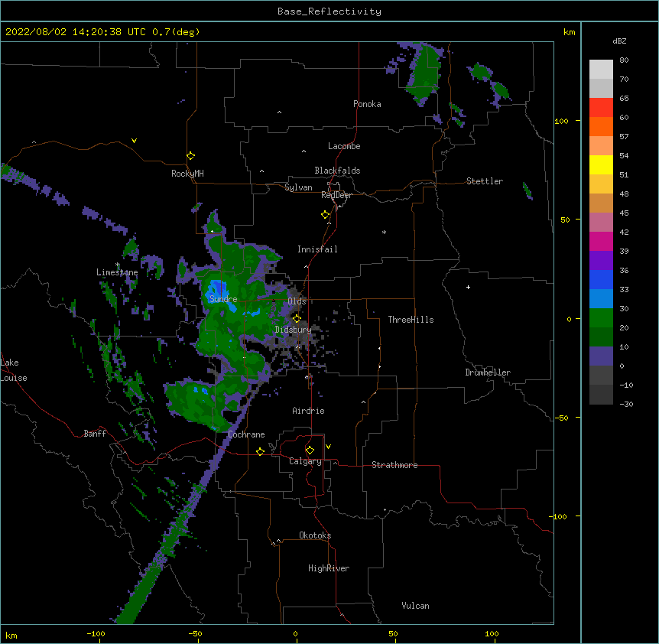The image size is (659, 644).
Task: Click the Ponoka city label
Action: (367, 104)
